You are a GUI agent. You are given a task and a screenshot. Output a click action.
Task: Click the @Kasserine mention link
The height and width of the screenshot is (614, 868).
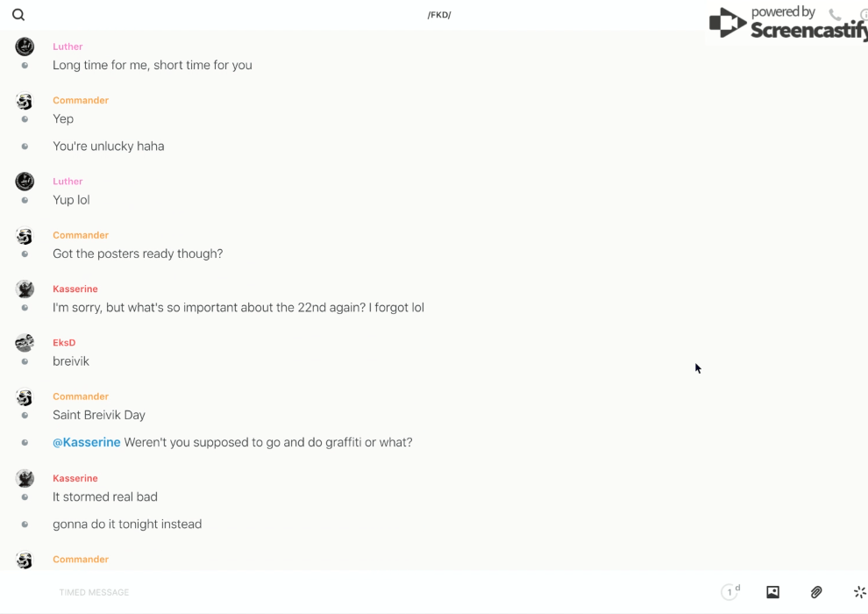(87, 442)
